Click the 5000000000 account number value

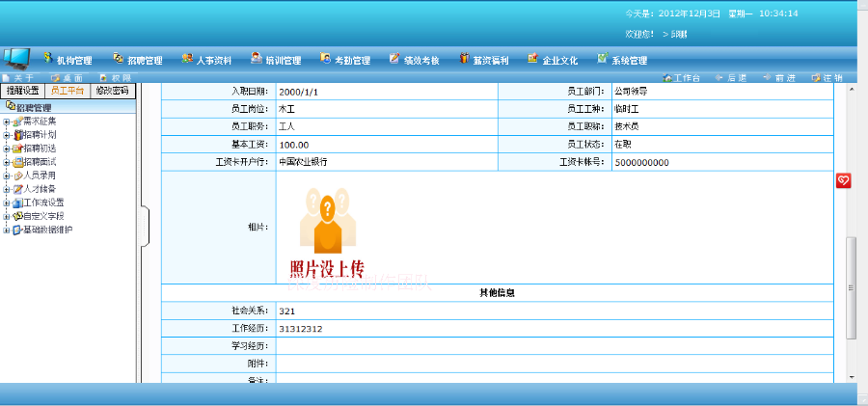(x=642, y=163)
